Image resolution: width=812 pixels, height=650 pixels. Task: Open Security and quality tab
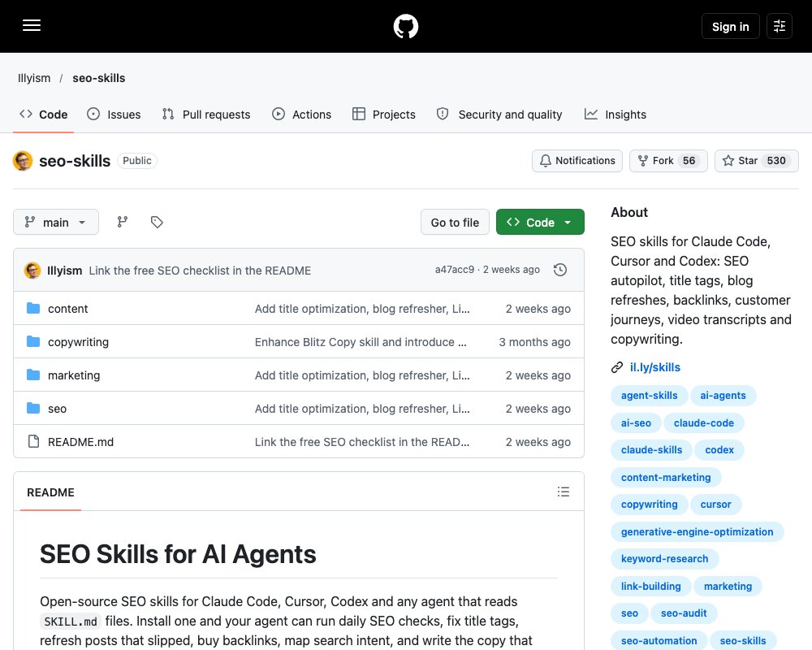coord(499,115)
